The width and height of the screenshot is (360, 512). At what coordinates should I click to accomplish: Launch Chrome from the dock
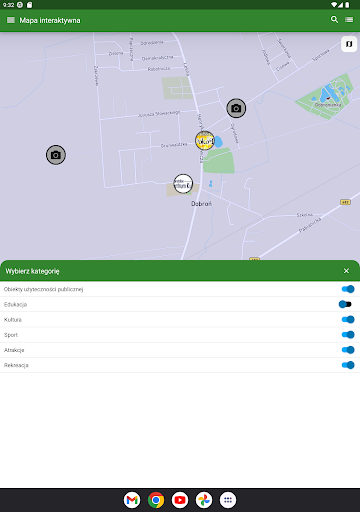click(156, 500)
